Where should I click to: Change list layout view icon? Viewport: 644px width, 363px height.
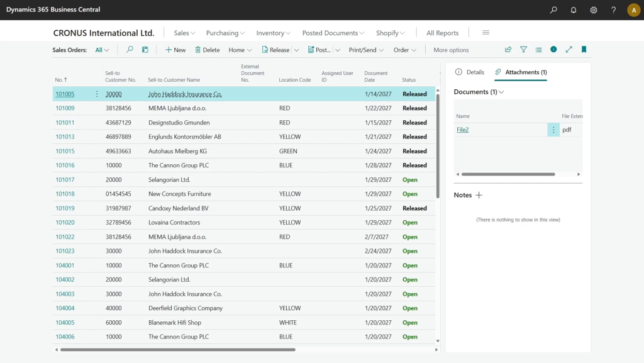pyautogui.click(x=538, y=50)
